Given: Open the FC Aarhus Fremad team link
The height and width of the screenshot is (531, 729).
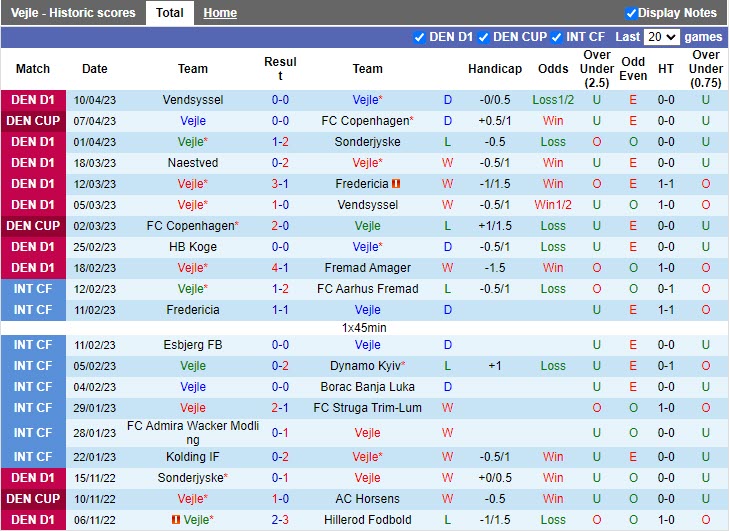Looking at the screenshot, I should point(367,289).
